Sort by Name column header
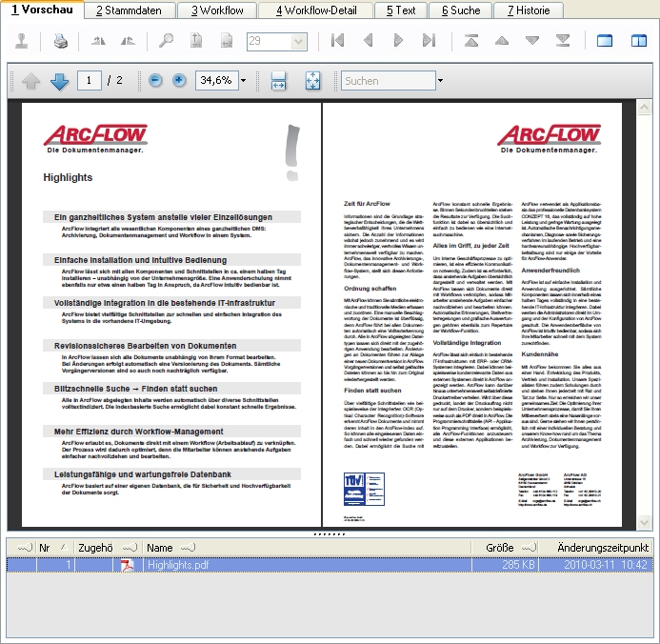Viewport: 660px width, 644px height. tap(307, 548)
